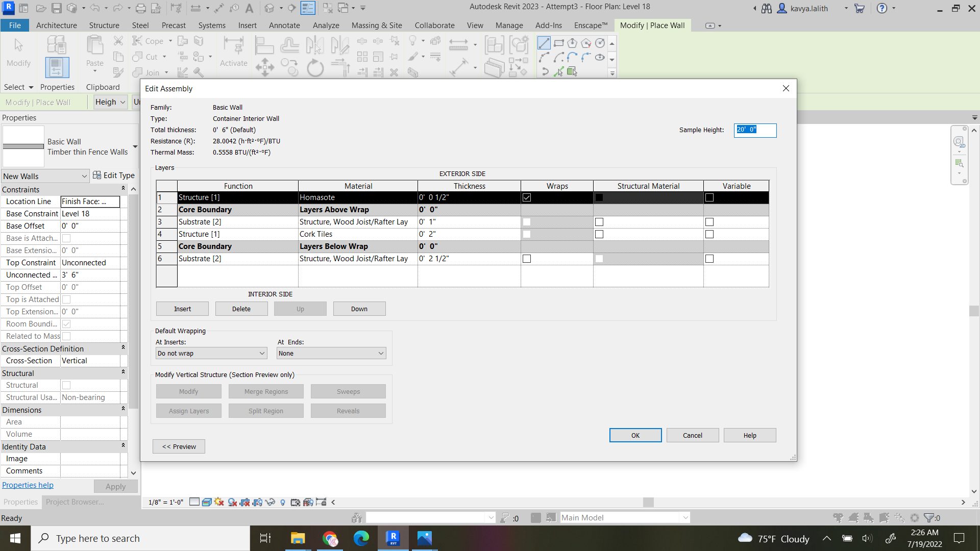Select the Circle draw tool
980x551 pixels.
pos(600,43)
